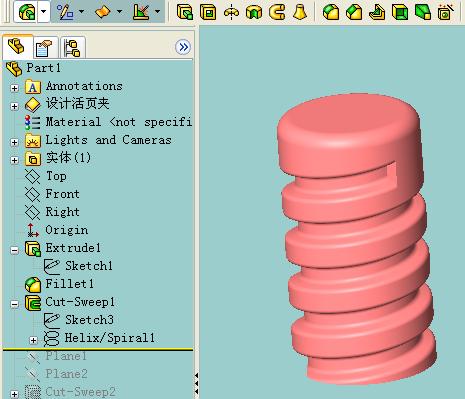
Task: Select the Fillet tool in toolbar
Action: (x=331, y=12)
